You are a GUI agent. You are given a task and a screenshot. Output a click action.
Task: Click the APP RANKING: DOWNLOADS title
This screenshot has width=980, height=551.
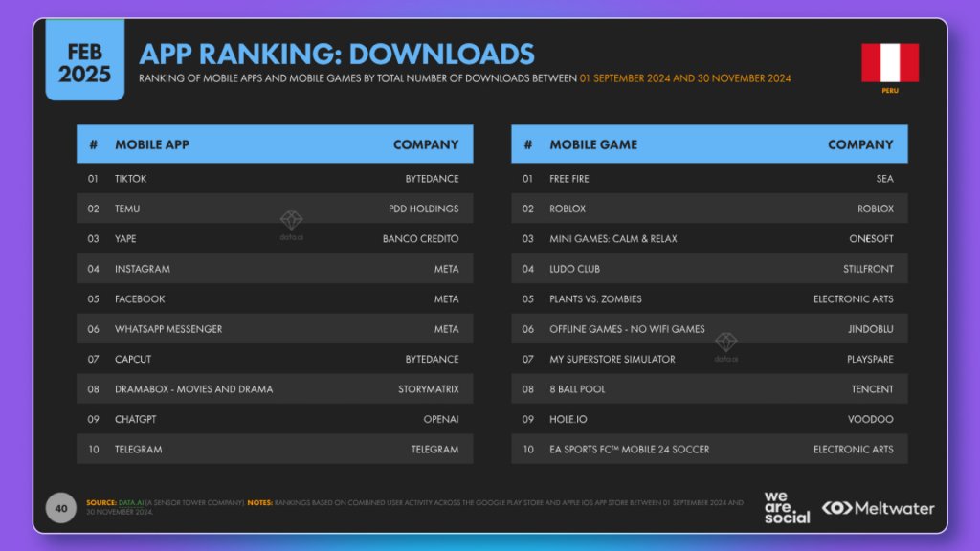click(337, 54)
